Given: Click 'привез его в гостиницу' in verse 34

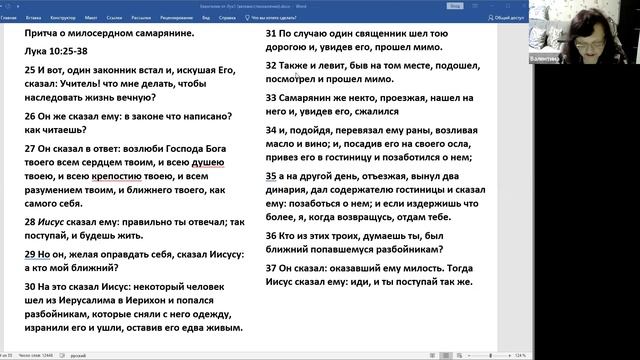Looking at the screenshot, I should tap(318, 158).
